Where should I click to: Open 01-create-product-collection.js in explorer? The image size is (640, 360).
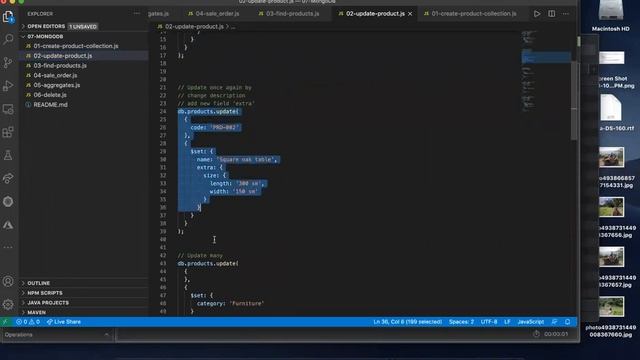[76, 46]
